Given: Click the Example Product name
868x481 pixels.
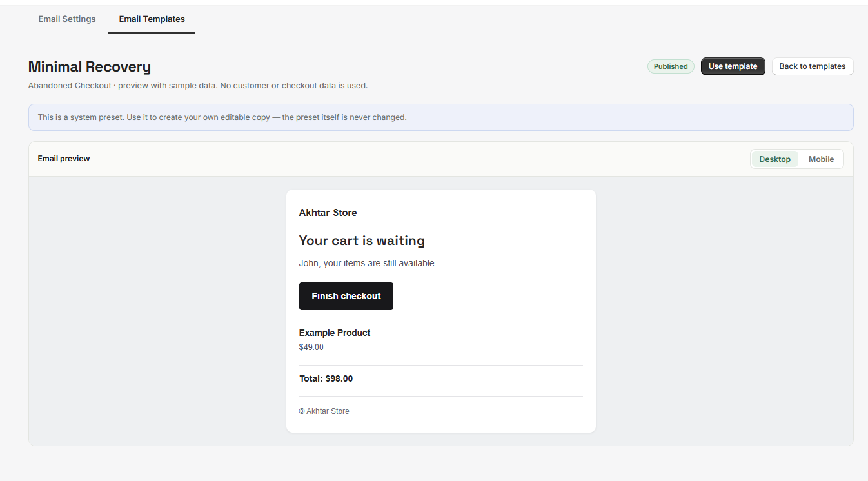Looking at the screenshot, I should [335, 333].
